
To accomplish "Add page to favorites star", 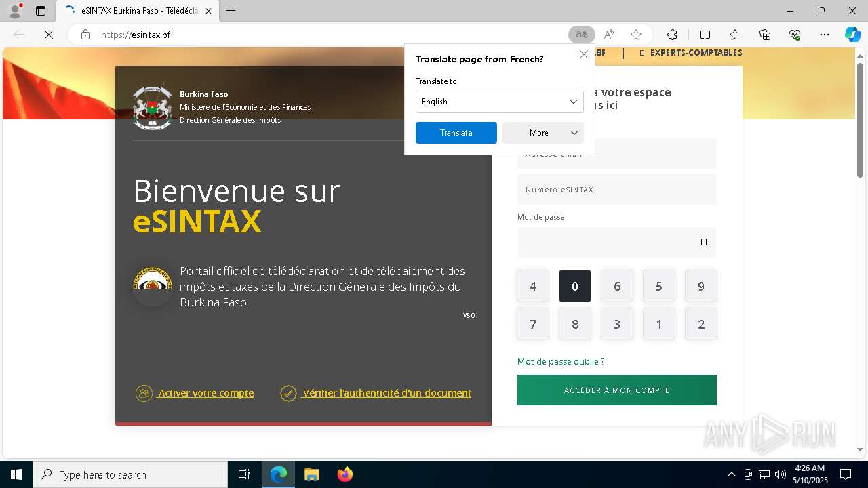I will (x=636, y=35).
